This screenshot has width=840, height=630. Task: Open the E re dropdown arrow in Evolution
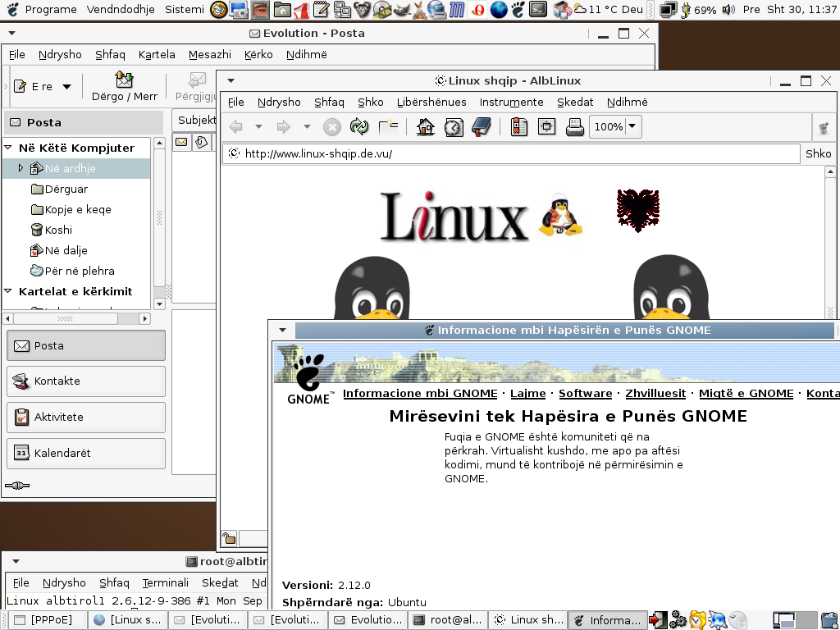point(67,86)
